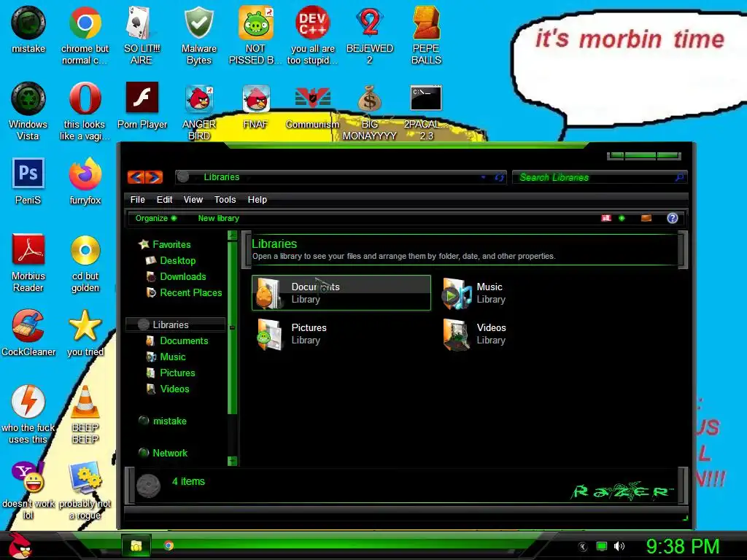The height and width of the screenshot is (560, 747).
Task: Click the angry bird Start button
Action: click(19, 545)
